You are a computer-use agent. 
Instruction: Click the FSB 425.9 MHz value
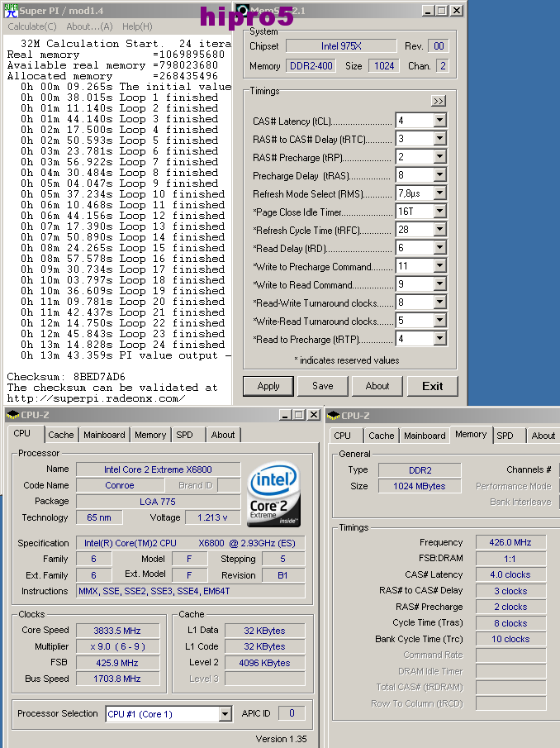tap(117, 663)
